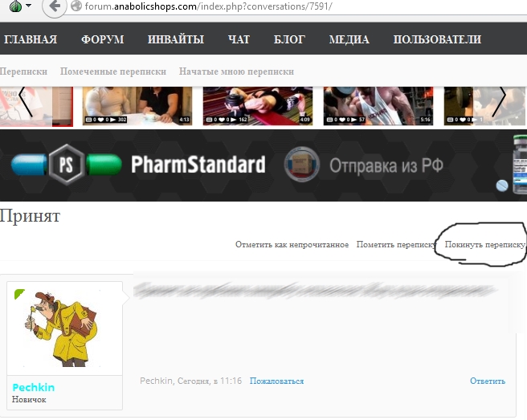Screen dimensions: 527x420
Task: Open the ПОЛЬЗОВАТЕЛИ menu item
Action: coord(437,39)
